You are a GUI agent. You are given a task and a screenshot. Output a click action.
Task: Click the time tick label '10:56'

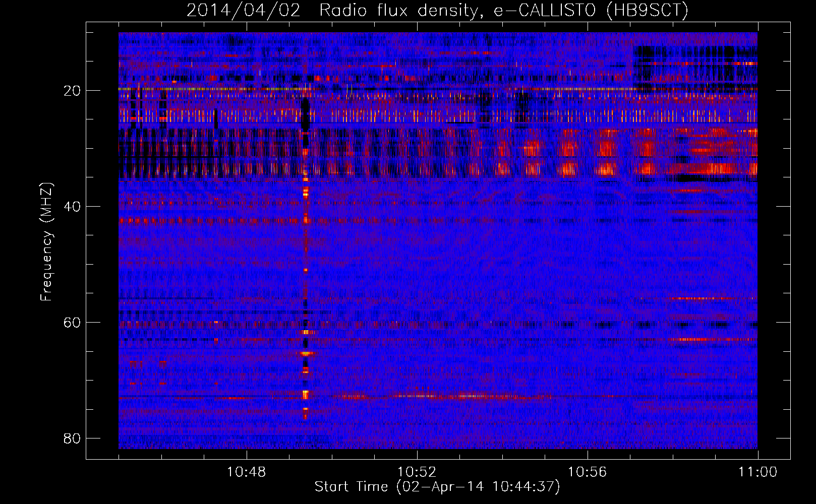coord(588,472)
